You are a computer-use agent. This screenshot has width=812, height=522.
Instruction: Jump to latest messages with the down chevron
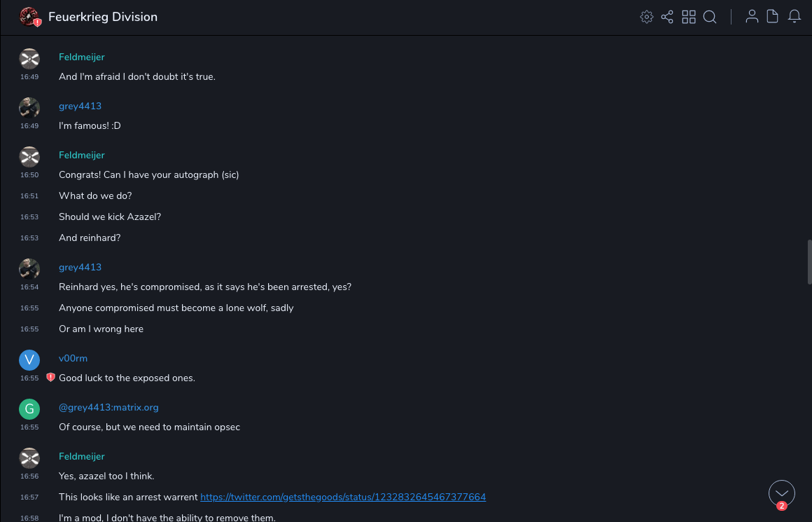tap(781, 493)
